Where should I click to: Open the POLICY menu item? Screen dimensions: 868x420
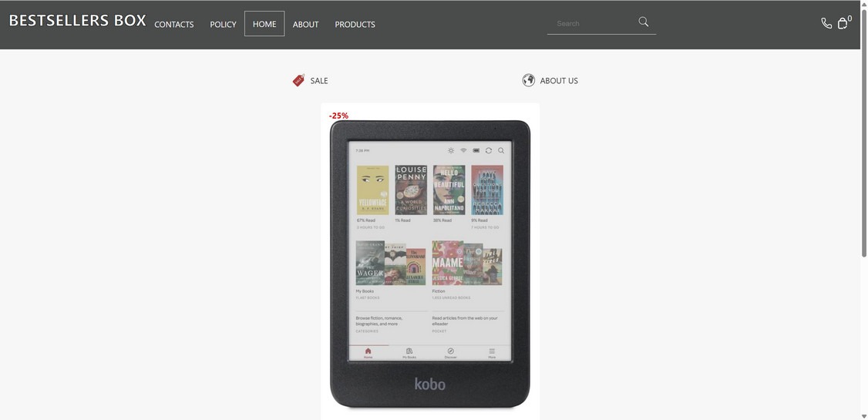tap(223, 25)
